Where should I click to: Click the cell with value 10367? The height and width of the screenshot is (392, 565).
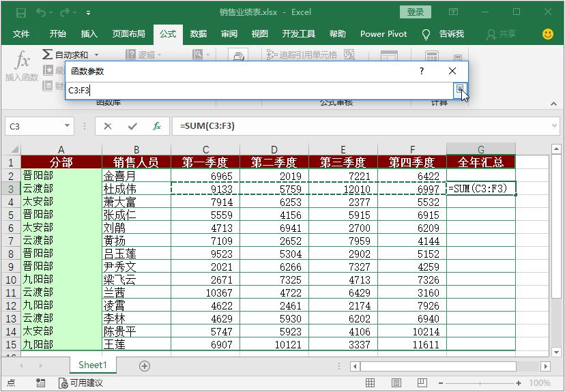pos(205,292)
